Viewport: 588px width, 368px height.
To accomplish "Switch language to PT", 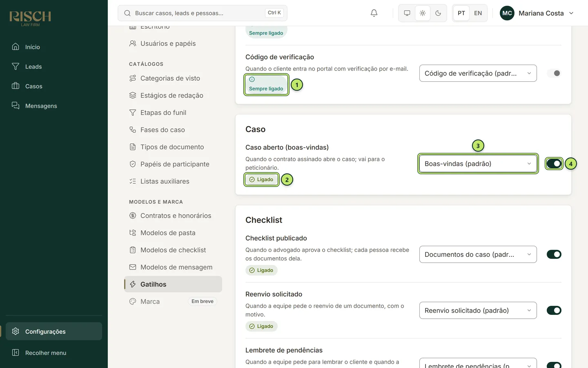I will point(461,13).
